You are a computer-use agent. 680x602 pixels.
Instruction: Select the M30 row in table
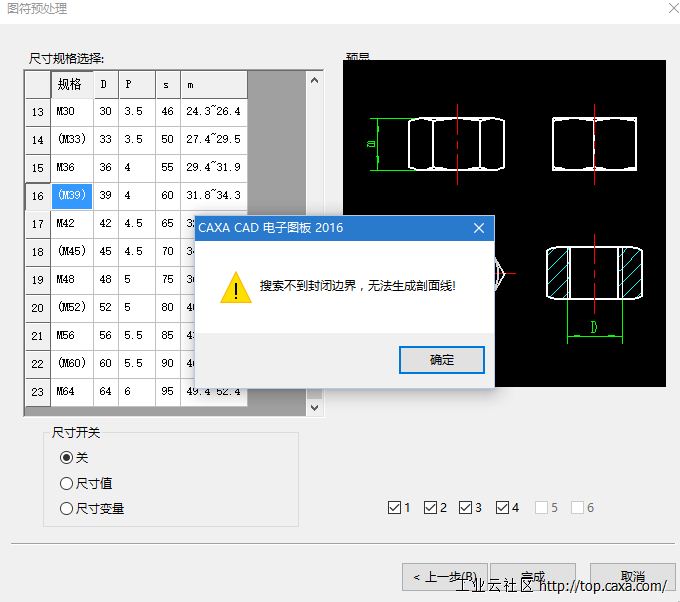[x=72, y=112]
